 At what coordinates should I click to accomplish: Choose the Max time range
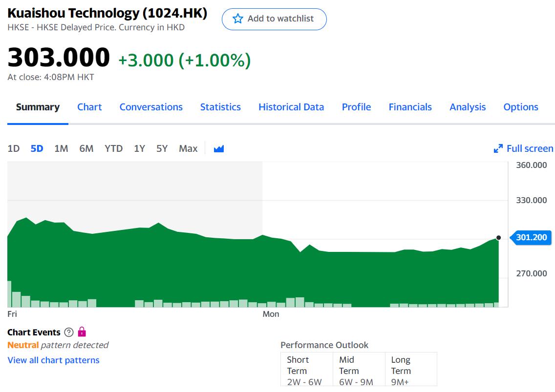188,148
